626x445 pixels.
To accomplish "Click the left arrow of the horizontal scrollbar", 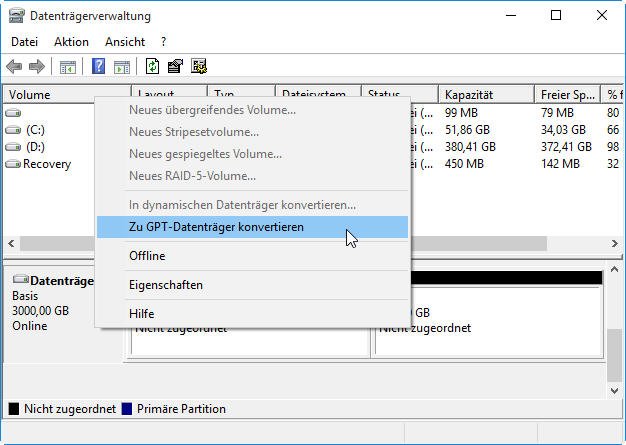I will 11,243.
